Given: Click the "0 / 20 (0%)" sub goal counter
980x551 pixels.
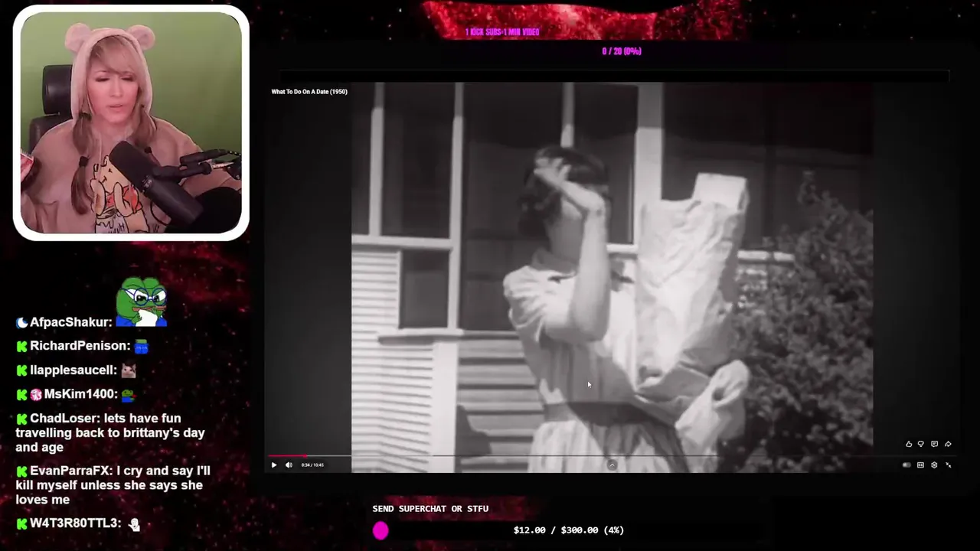Looking at the screenshot, I should click(x=622, y=51).
